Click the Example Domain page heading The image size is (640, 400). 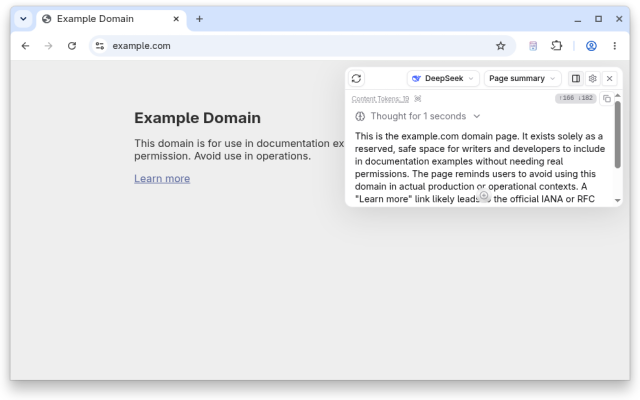pos(198,118)
